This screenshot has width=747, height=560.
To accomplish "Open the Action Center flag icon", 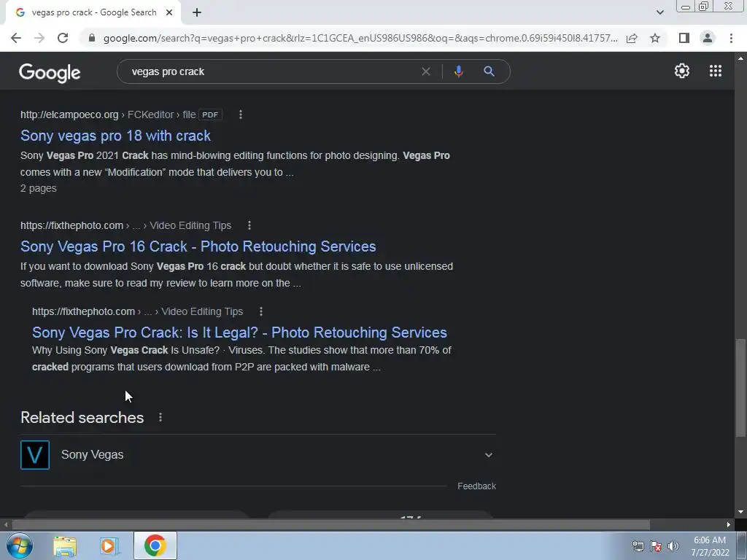I will pyautogui.click(x=656, y=546).
